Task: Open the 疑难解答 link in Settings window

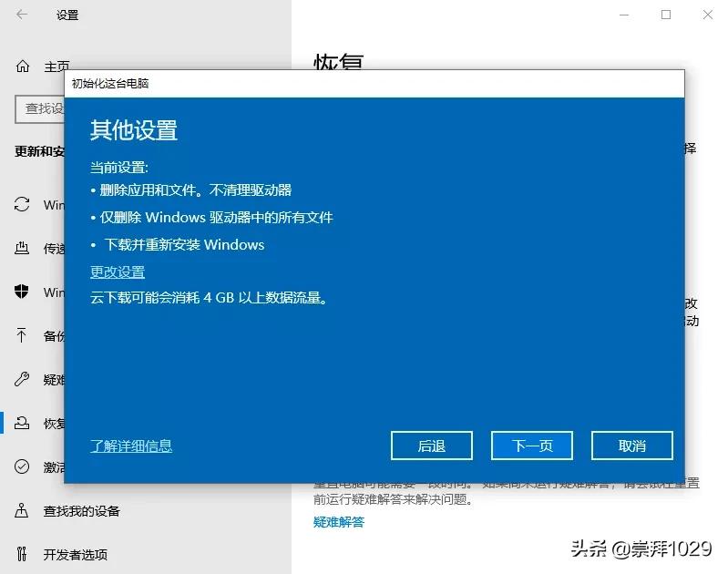Action: click(339, 522)
